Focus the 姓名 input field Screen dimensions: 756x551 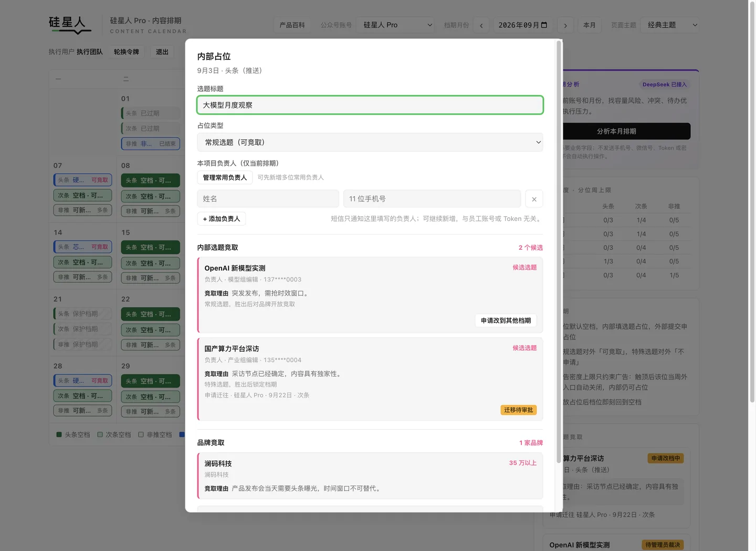click(x=268, y=199)
